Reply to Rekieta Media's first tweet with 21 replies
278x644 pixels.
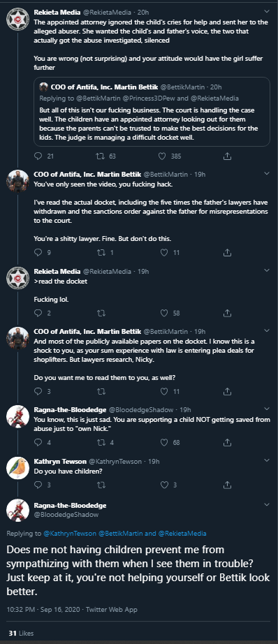pos(38,156)
